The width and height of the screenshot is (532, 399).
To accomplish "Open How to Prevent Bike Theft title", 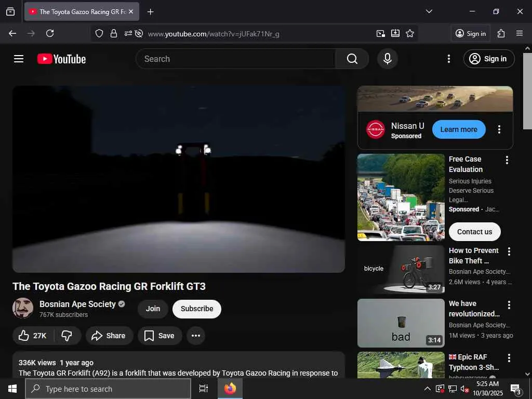I will pos(474,256).
